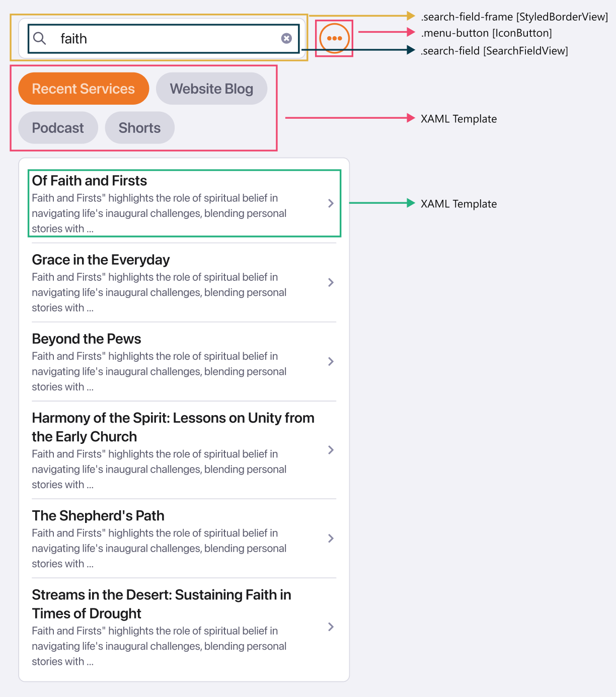Toggle the Website Blog filter chip

click(x=211, y=89)
